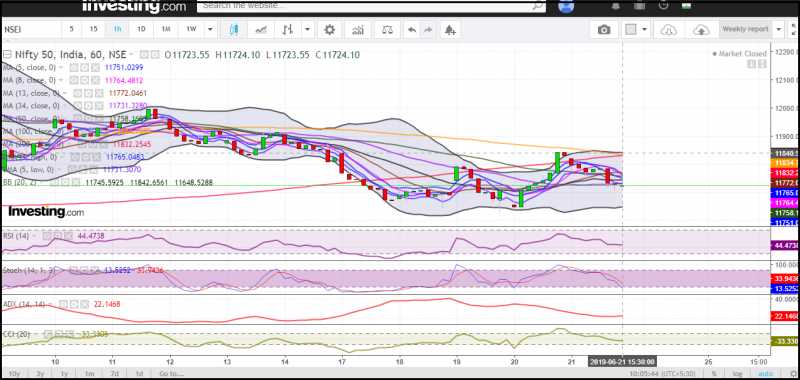Select the 1D interval

141,30
